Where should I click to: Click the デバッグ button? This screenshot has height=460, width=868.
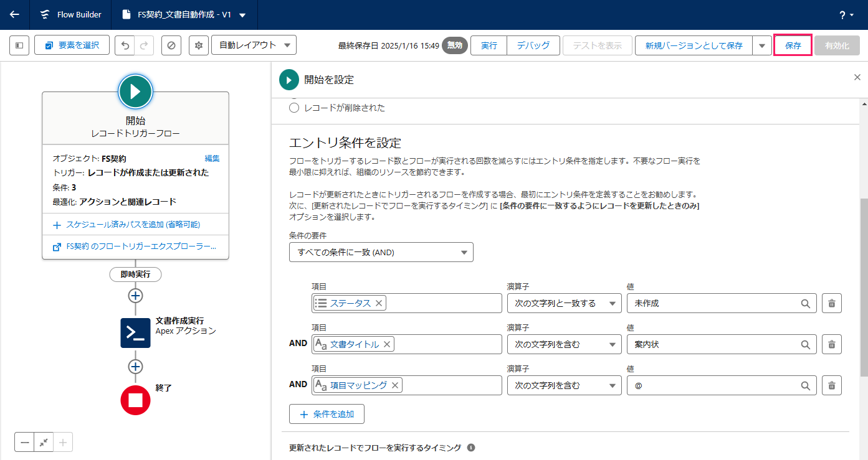tap(533, 45)
